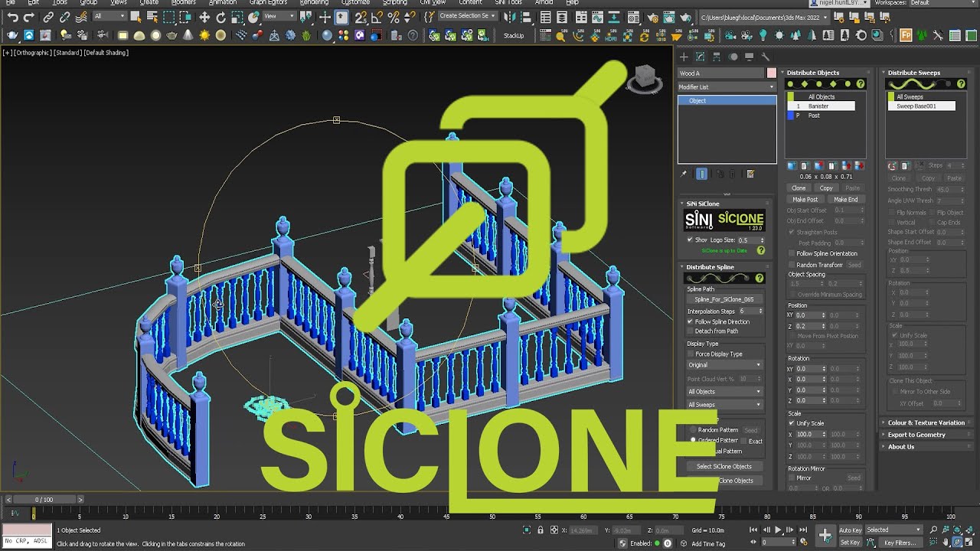Click Clone button under Distribute Objects

pyautogui.click(x=799, y=188)
